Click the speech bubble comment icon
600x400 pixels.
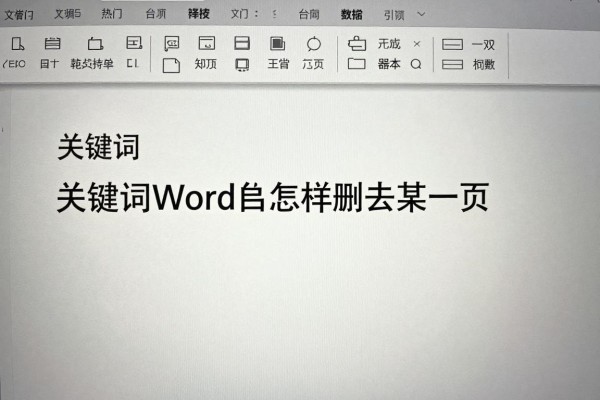click(171, 43)
